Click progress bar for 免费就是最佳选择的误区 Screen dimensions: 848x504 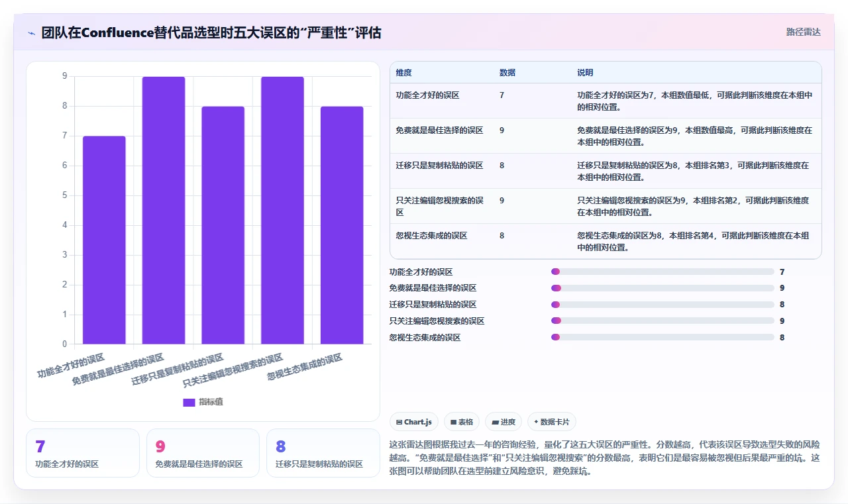click(x=662, y=288)
